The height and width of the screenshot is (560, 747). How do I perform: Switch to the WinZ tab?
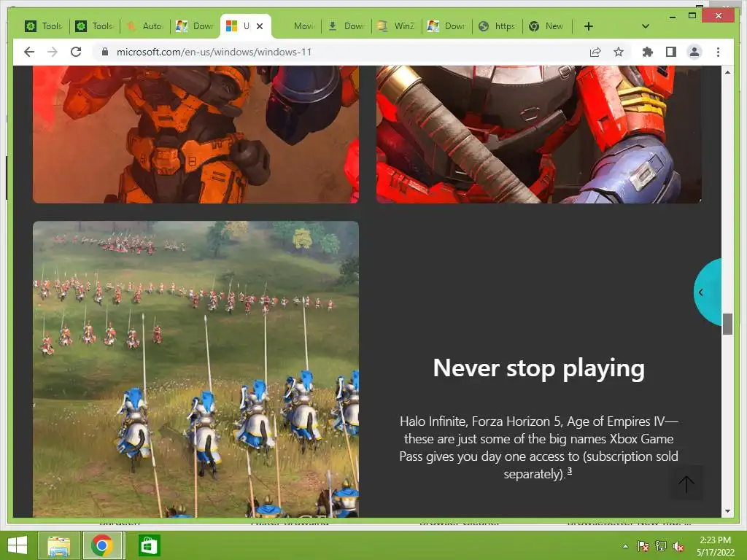pyautogui.click(x=396, y=26)
